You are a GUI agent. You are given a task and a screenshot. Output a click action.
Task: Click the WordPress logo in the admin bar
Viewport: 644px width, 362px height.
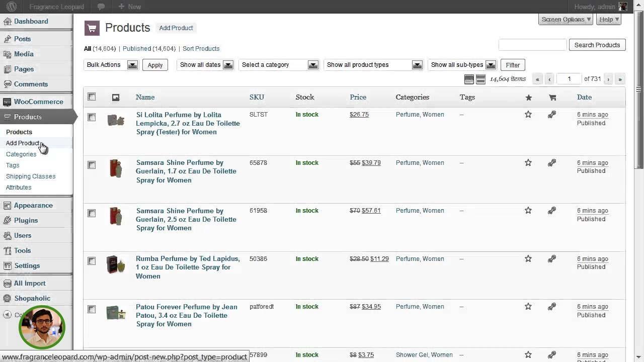tap(11, 7)
